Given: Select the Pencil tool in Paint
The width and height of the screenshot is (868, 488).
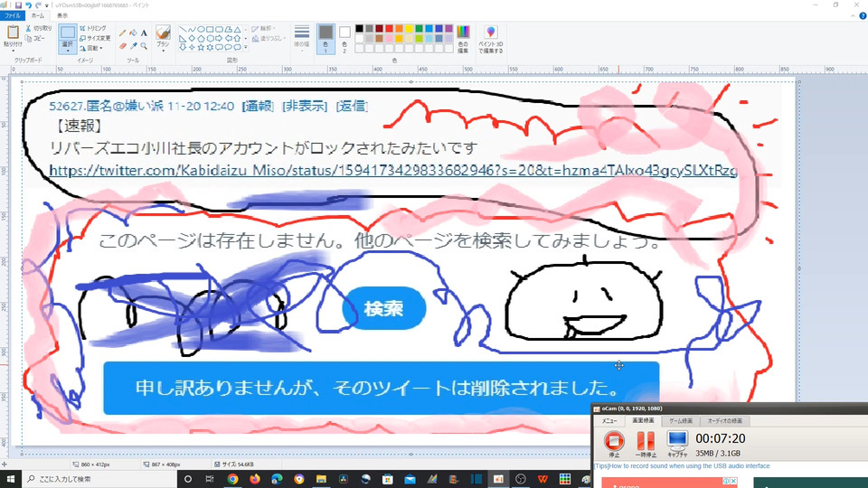Looking at the screenshot, I should (x=122, y=33).
